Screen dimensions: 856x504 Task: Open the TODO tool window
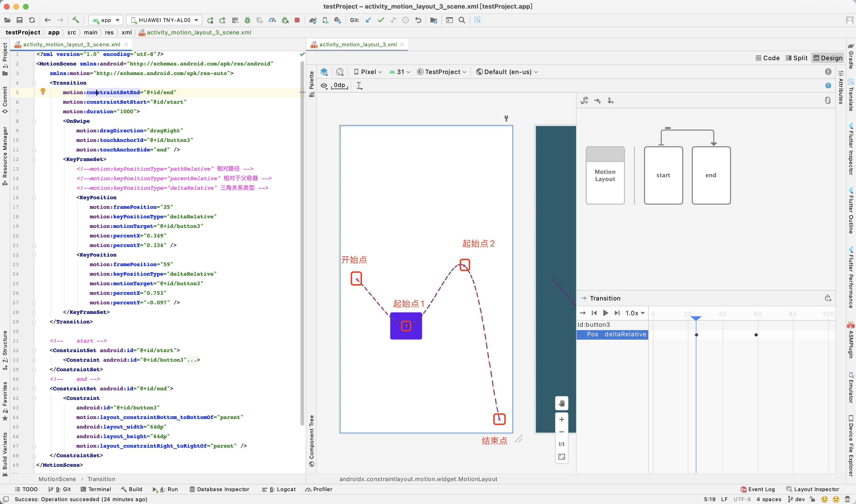tap(27, 489)
